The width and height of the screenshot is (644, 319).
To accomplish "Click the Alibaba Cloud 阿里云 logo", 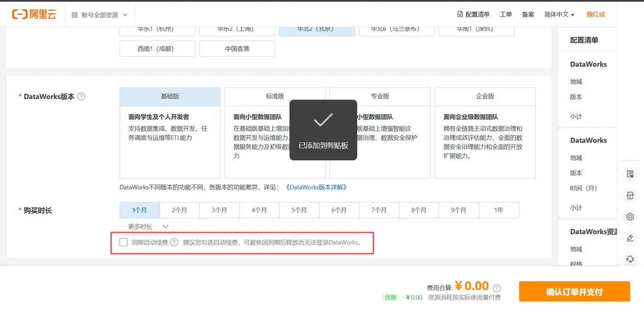I will [34, 14].
